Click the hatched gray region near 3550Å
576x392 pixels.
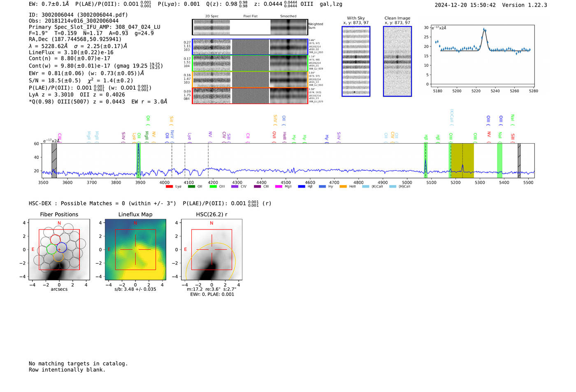point(54,160)
